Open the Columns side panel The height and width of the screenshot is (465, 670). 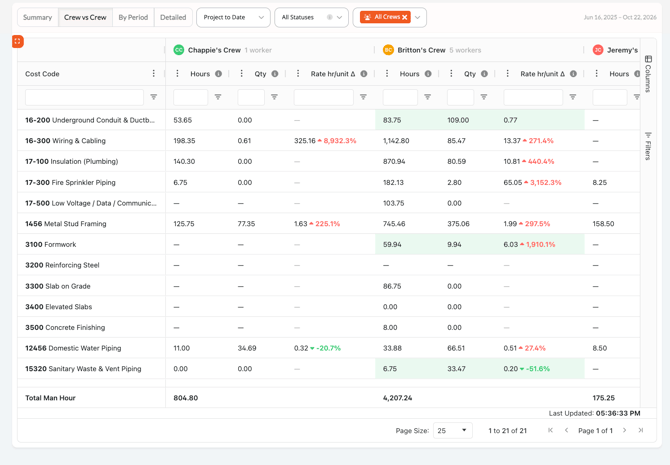click(648, 74)
